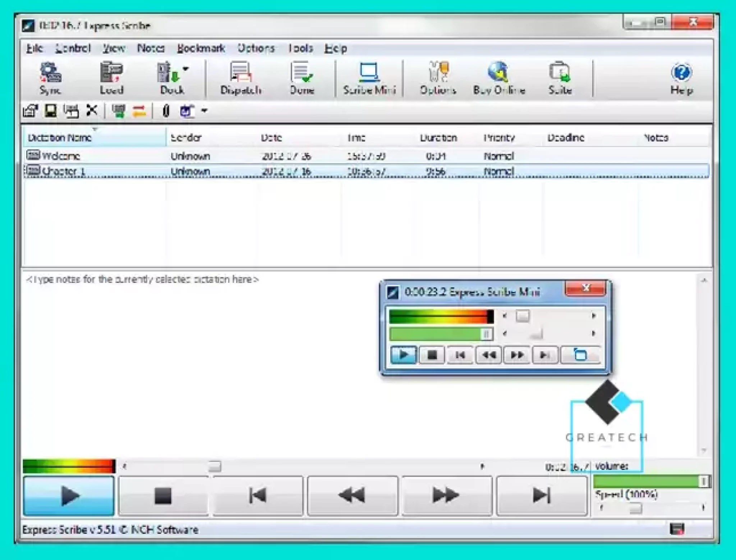The width and height of the screenshot is (736, 560).
Task: Select the Chapter 1 dictation row
Action: 367,171
